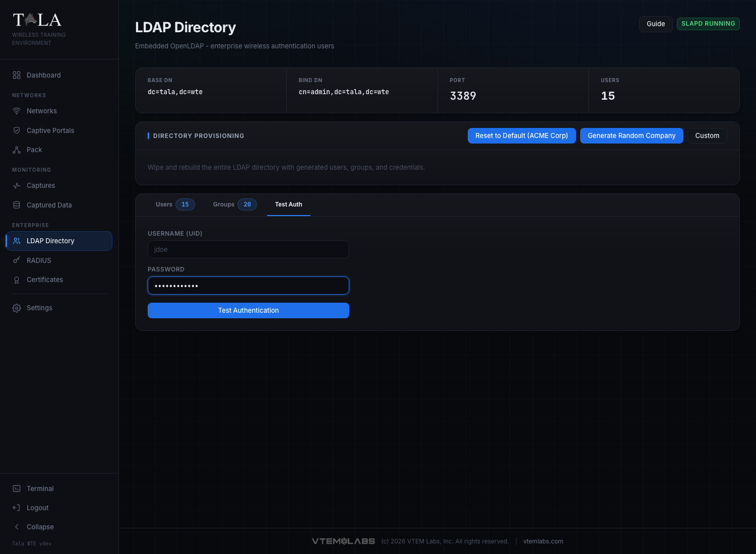Open the vtemlabs.com footer link
Screen dimensions: 756x554
tap(543, 541)
